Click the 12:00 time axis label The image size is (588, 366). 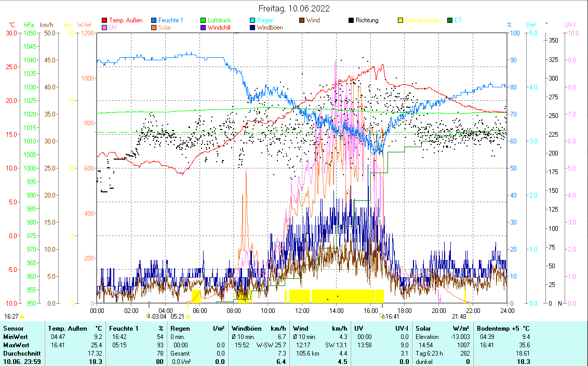point(302,311)
